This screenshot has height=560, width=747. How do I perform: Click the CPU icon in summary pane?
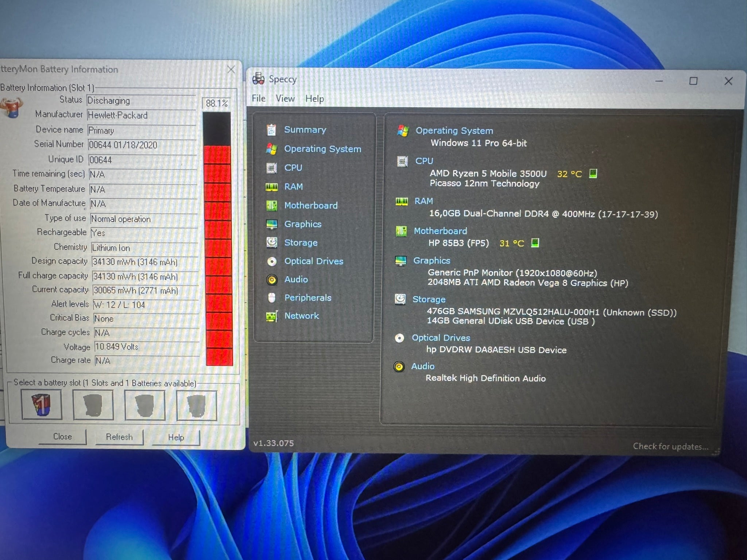402,161
